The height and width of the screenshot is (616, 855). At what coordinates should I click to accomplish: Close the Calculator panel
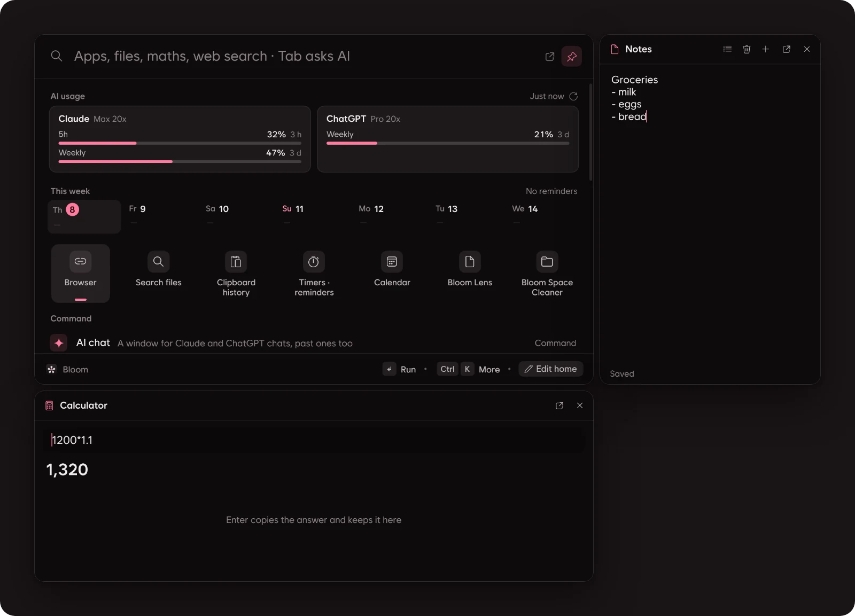(580, 406)
